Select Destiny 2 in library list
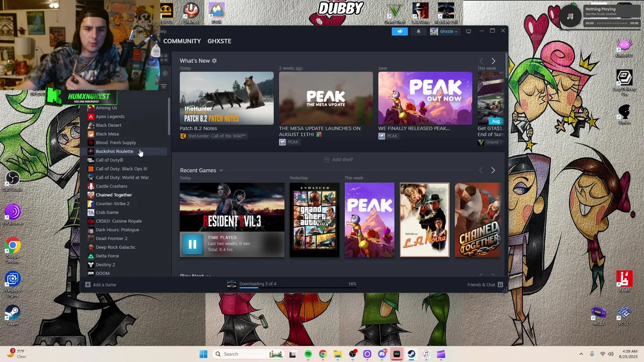 click(x=105, y=264)
